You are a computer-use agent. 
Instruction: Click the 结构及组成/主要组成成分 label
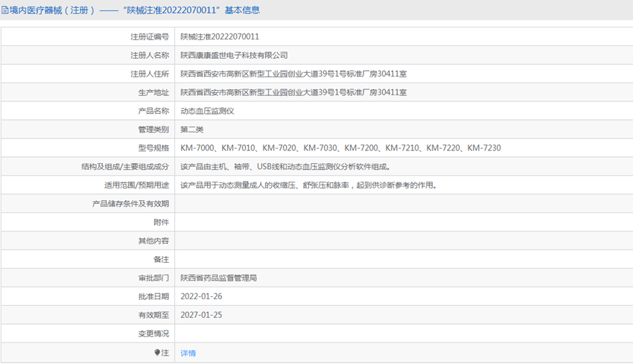[125, 167]
